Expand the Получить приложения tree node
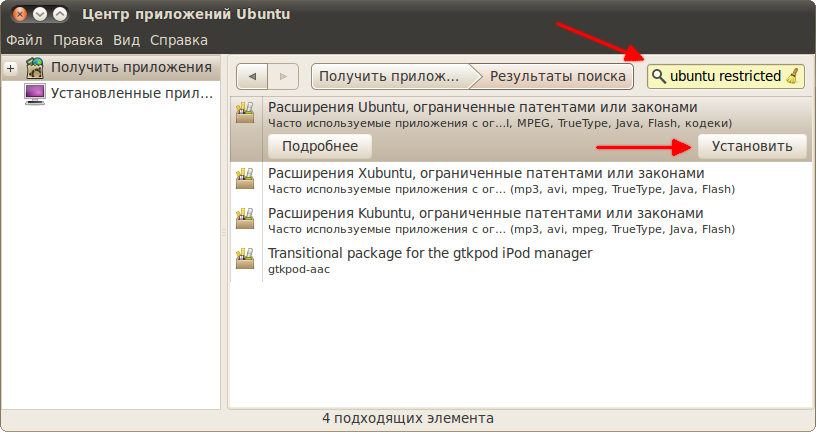This screenshot has height=432, width=816. pyautogui.click(x=10, y=68)
